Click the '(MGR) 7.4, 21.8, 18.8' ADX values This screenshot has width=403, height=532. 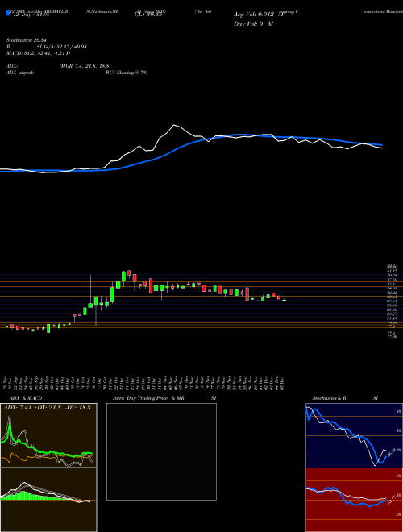tap(84, 66)
